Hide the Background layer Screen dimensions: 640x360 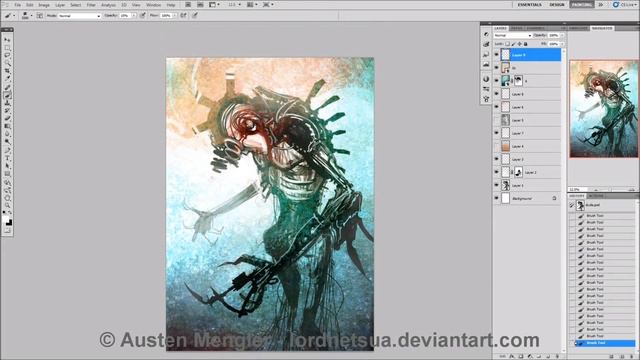click(497, 198)
